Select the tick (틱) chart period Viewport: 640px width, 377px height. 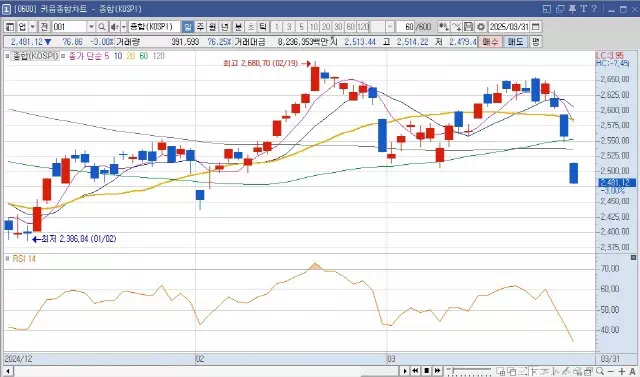[263, 27]
